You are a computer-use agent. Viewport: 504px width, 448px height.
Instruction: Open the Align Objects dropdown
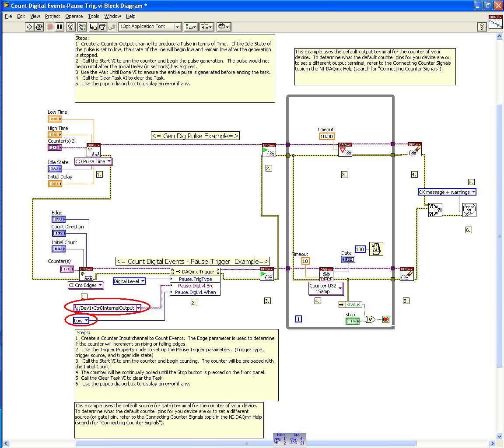(191, 27)
